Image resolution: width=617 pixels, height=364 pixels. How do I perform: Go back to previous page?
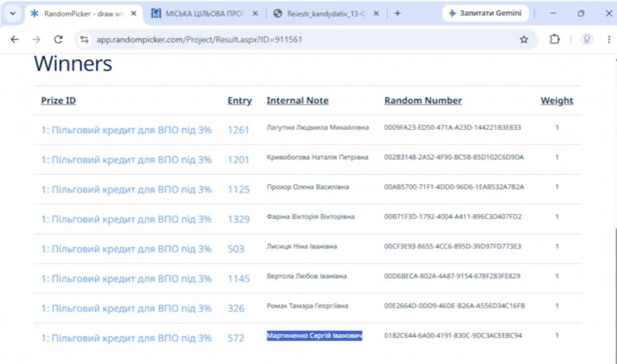14,39
